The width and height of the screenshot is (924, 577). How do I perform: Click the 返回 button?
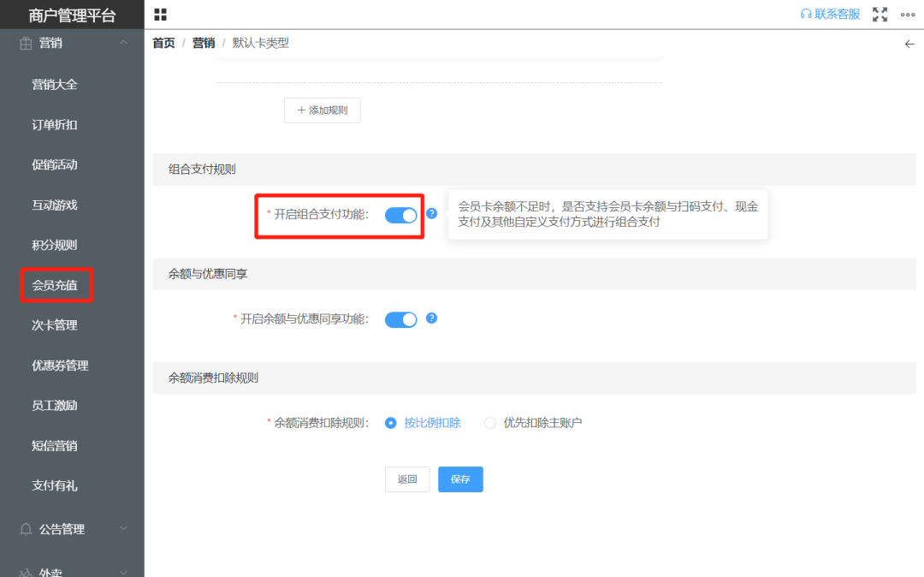coord(407,479)
